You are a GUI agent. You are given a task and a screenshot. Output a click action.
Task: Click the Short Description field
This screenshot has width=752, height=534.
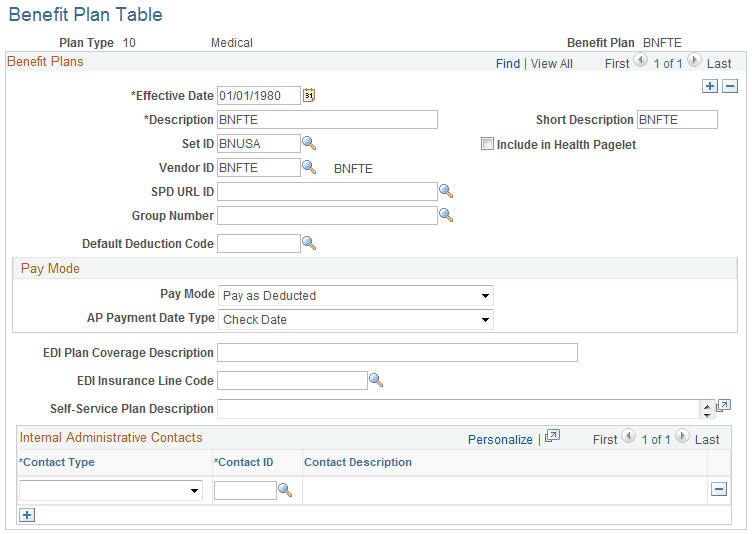click(677, 119)
